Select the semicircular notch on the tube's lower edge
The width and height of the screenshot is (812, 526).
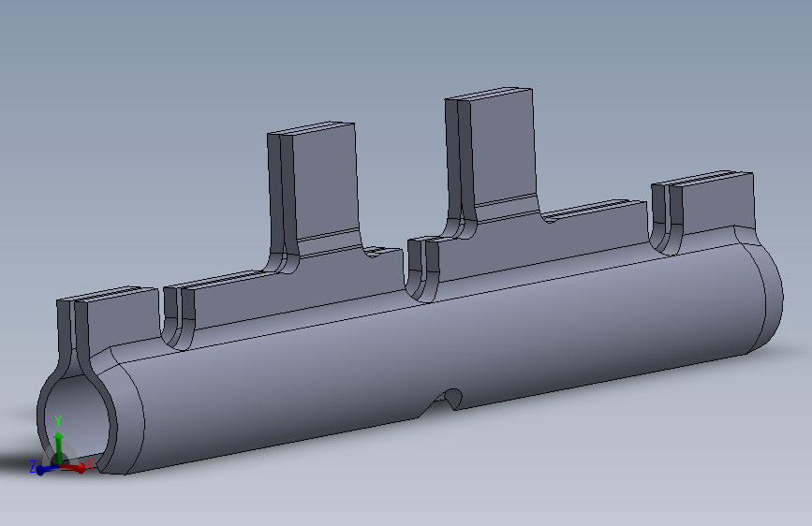pos(450,398)
